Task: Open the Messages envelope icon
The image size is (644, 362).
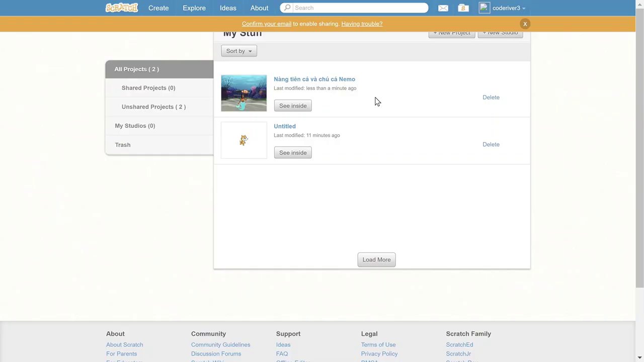Action: 443,8
